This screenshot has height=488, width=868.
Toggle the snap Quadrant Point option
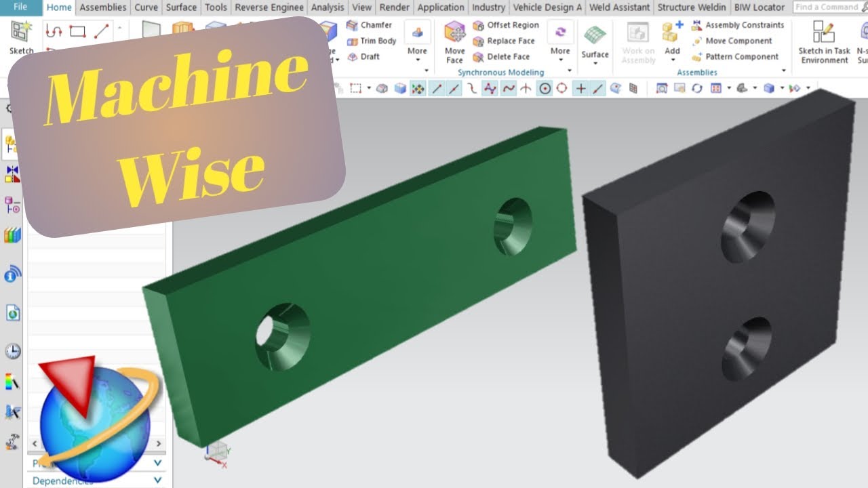coord(561,89)
